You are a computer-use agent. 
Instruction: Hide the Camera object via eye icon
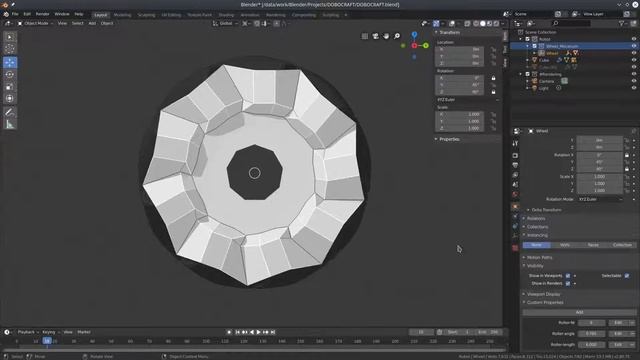[x=634, y=81]
